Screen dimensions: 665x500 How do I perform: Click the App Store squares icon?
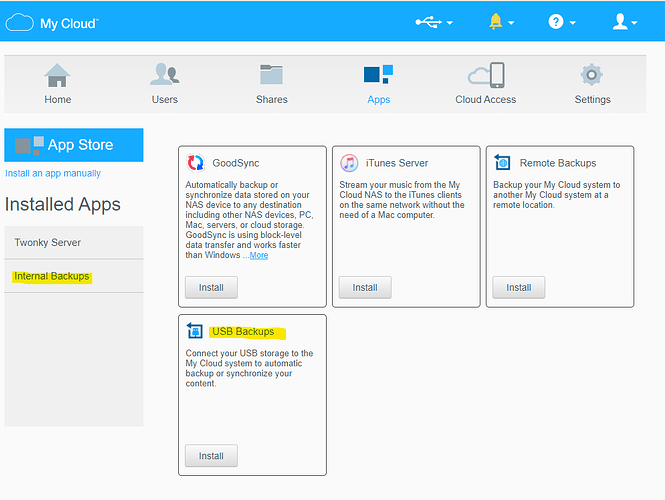click(29, 145)
